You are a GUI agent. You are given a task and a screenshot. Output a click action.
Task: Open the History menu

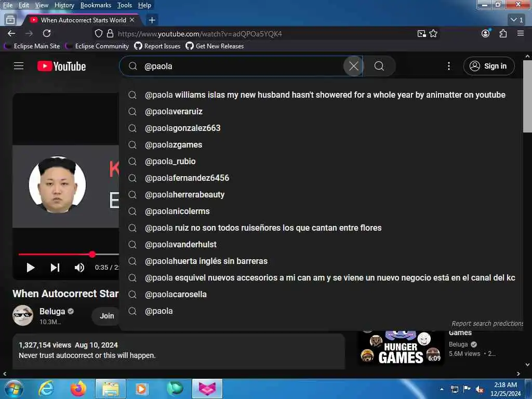click(x=64, y=5)
